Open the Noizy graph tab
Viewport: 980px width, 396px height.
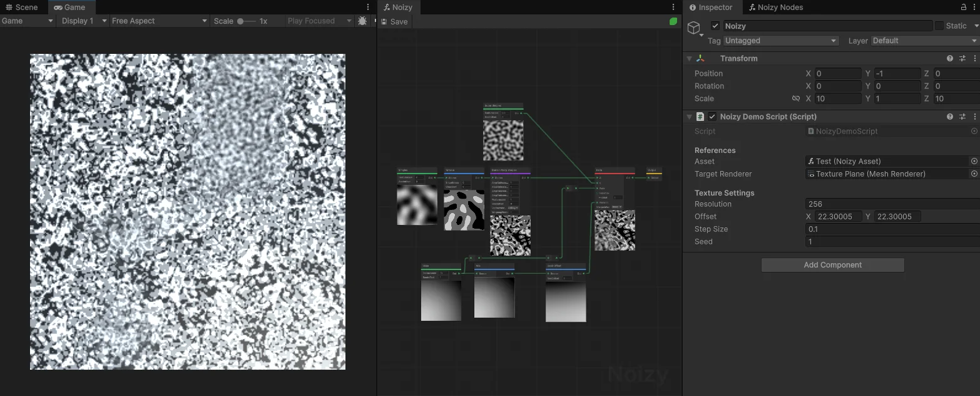(398, 8)
